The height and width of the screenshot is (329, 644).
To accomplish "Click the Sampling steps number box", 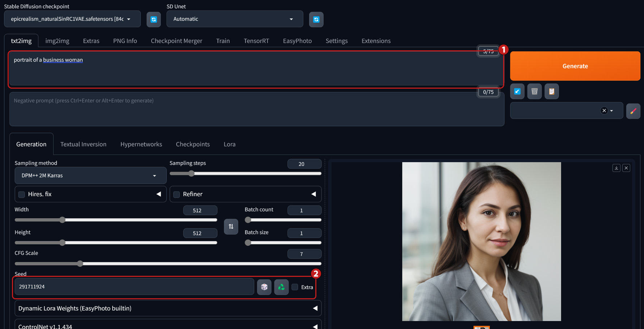I will pos(304,164).
